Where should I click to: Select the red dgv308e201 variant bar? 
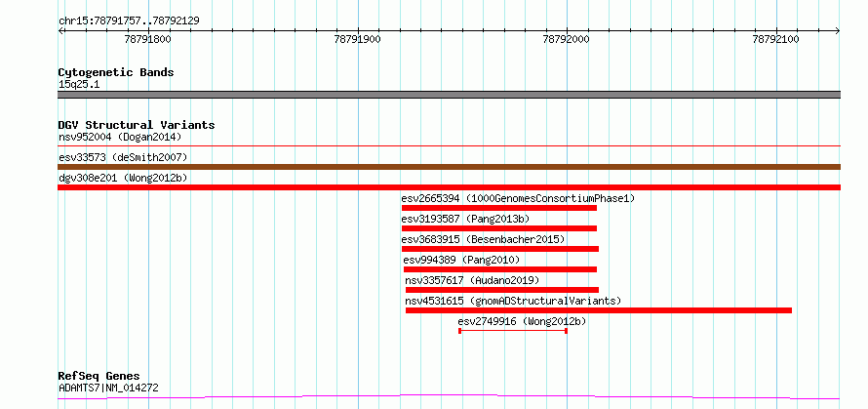pos(449,187)
